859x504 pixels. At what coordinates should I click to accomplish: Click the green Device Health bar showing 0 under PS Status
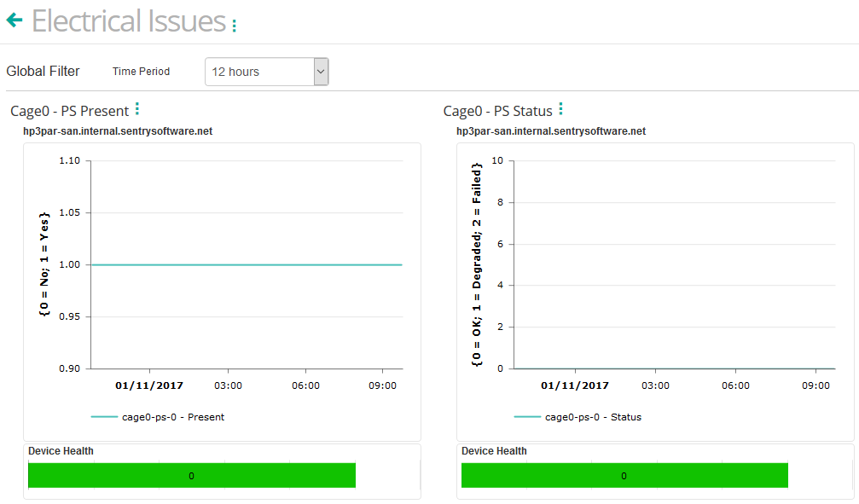tap(624, 475)
